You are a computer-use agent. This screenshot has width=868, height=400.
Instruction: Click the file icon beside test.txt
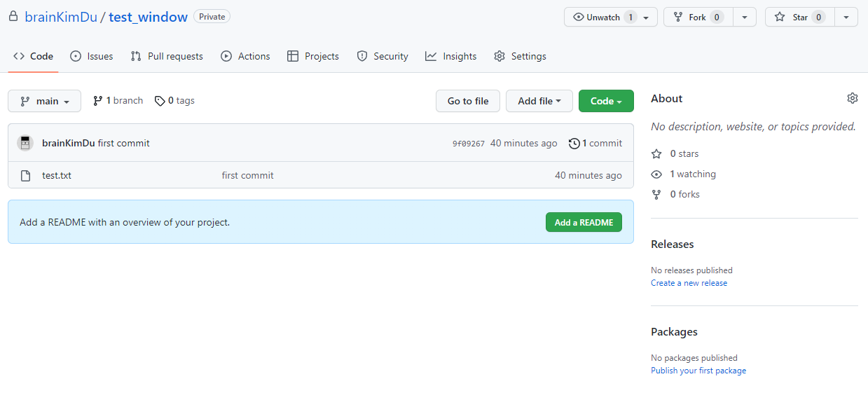pyautogui.click(x=25, y=175)
